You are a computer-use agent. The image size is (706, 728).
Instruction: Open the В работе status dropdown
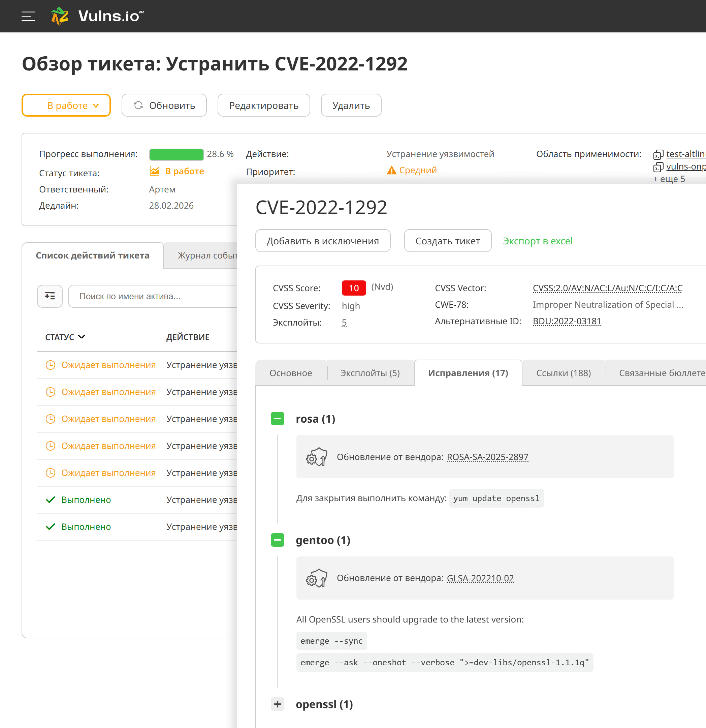point(66,105)
